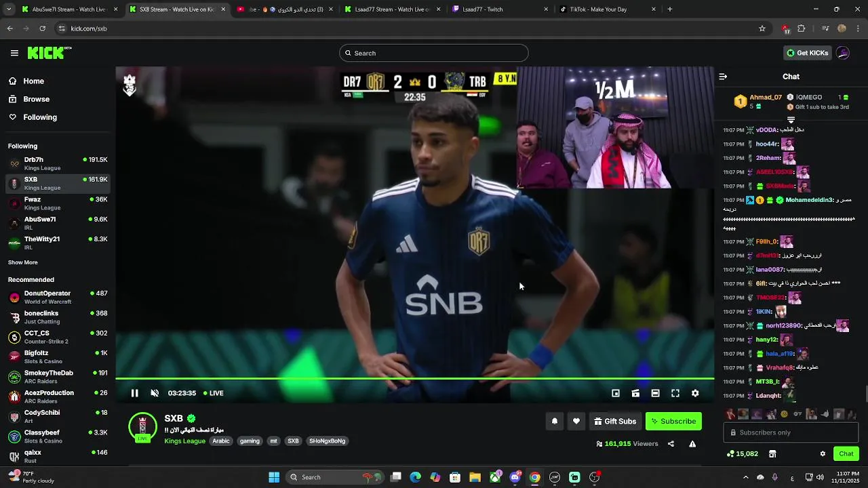
Task: Open AbuSwe7l channel in sidebar
Action: [58, 223]
